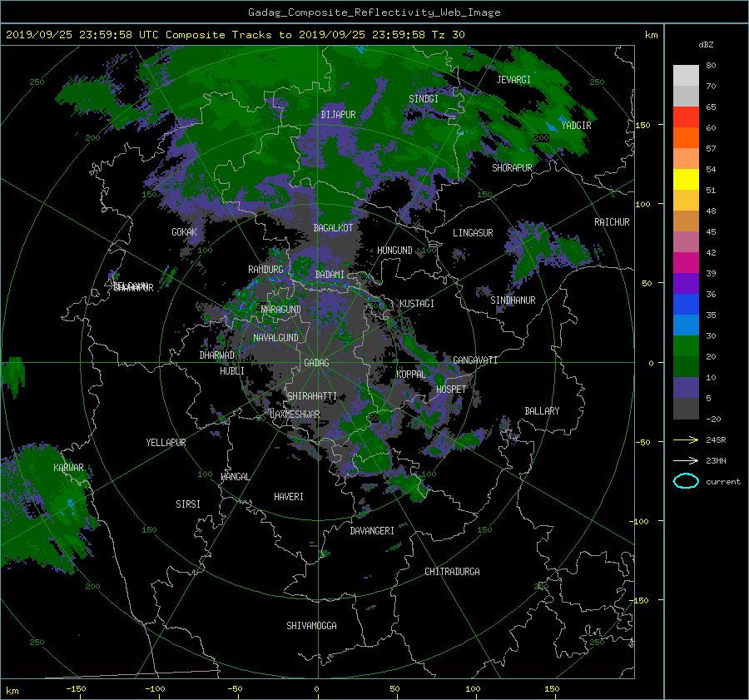Click the KOPPAL city label
The image size is (749, 700).
pyautogui.click(x=411, y=375)
